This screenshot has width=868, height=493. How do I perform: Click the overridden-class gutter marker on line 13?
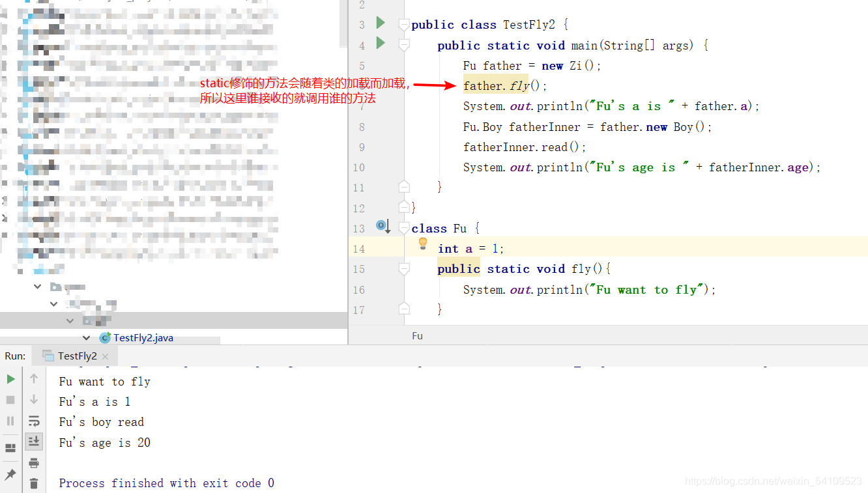click(383, 226)
